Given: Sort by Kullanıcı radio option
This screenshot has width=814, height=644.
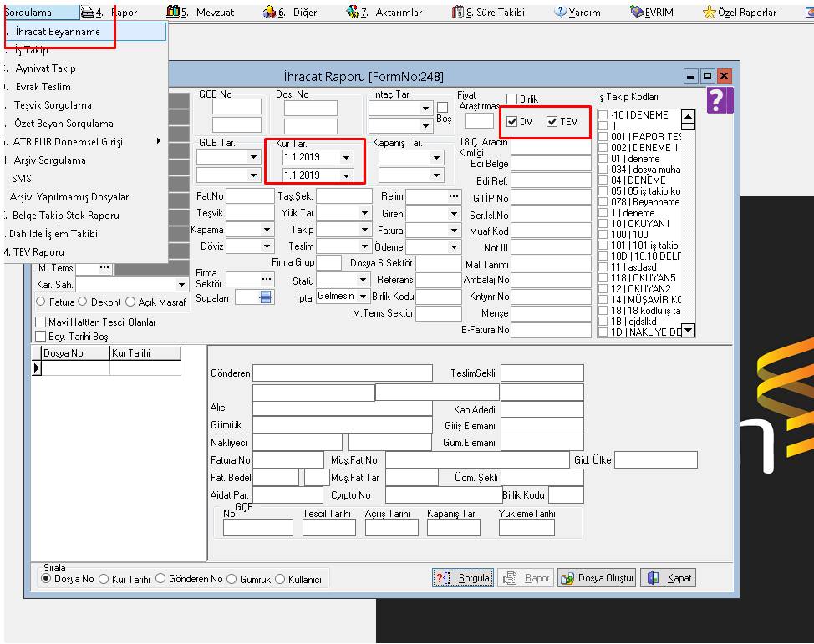Looking at the screenshot, I should (x=280, y=579).
